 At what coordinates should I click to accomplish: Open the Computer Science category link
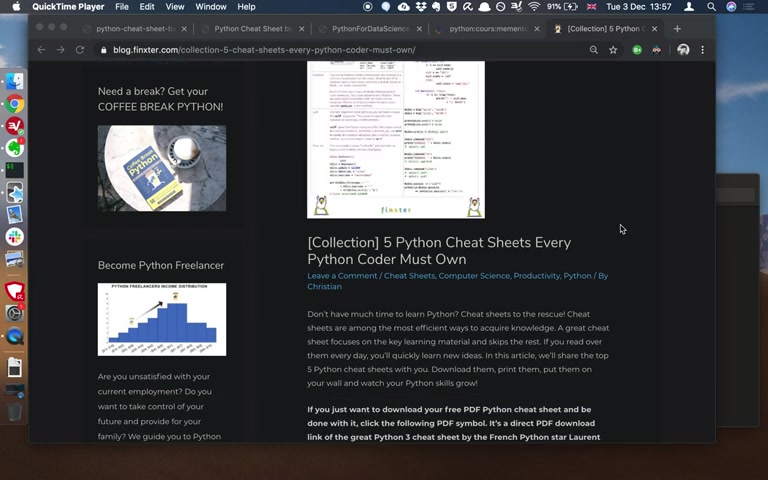474,276
